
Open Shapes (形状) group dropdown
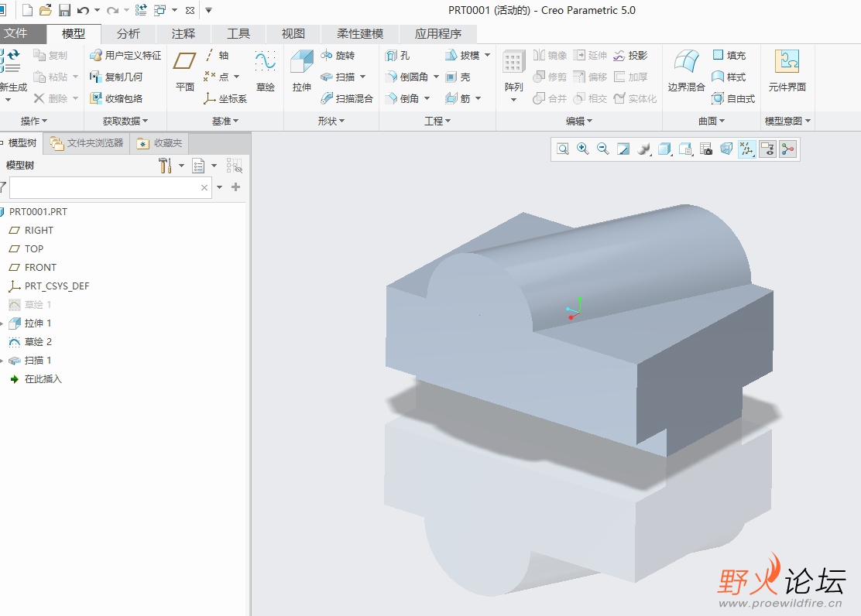pyautogui.click(x=331, y=121)
